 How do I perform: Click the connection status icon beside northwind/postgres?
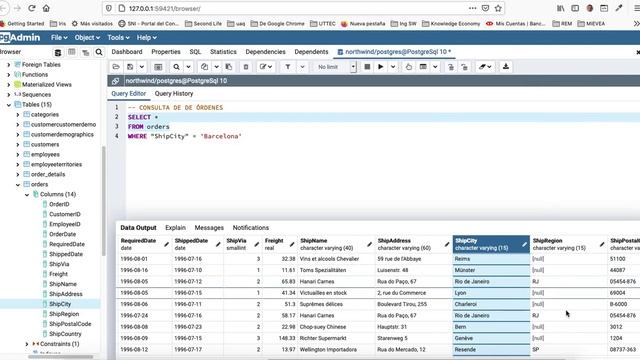coord(116,81)
